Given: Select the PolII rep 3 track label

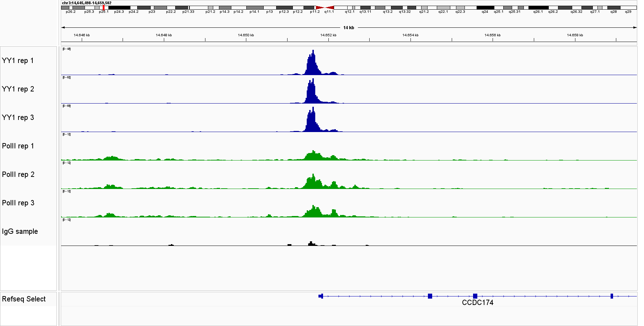Looking at the screenshot, I should coord(18,203).
